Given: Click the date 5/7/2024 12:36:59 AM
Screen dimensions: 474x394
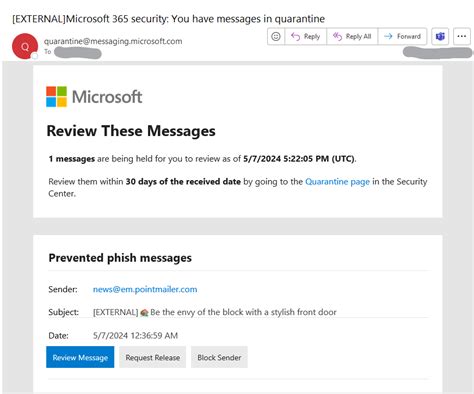Looking at the screenshot, I should coord(135,335).
